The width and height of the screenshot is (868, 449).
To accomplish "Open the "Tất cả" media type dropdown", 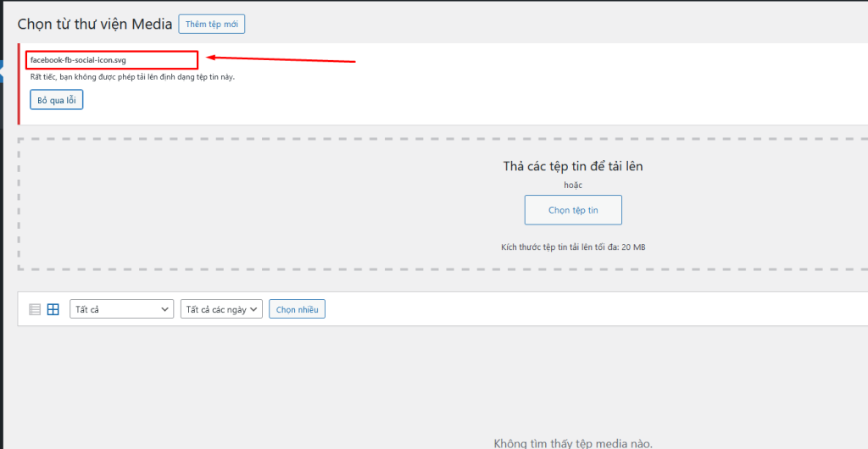I will 121,309.
